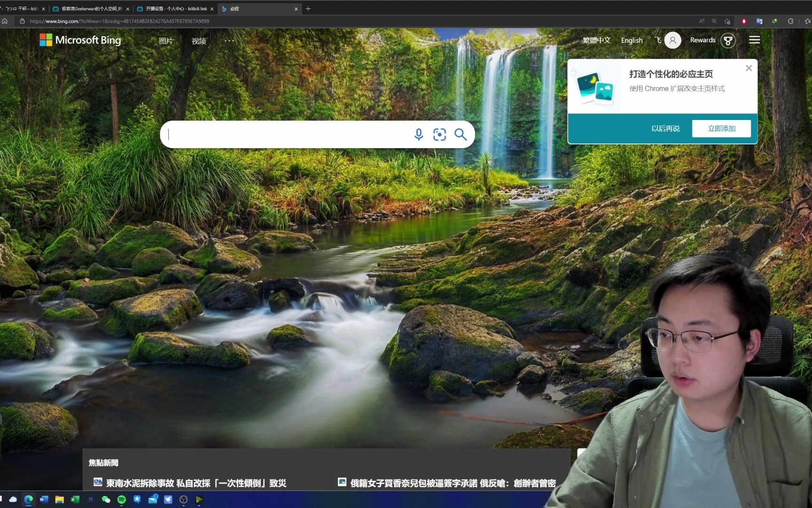Open the green arrow app on taskbar
The image size is (812, 508).
coord(199,500)
